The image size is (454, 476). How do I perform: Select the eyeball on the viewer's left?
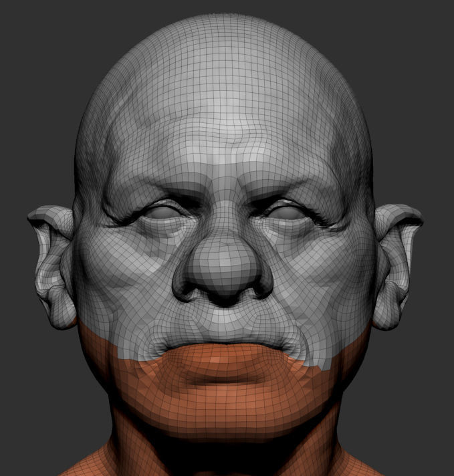(162, 212)
